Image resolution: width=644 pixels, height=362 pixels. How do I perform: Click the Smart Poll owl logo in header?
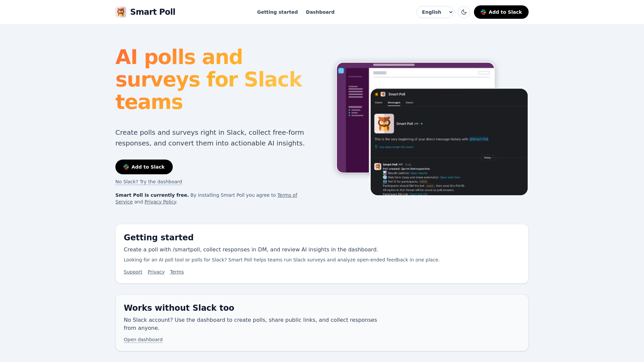click(121, 12)
